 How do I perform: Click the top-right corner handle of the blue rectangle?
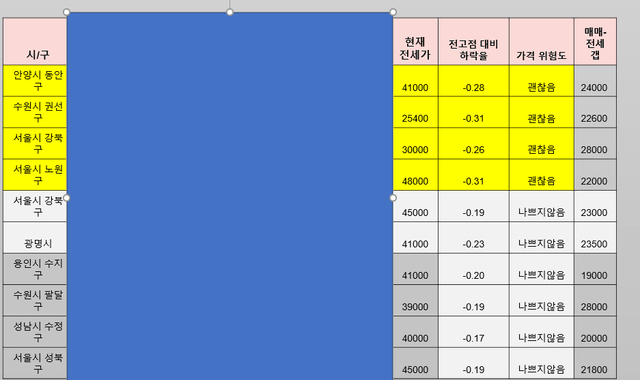[393, 12]
